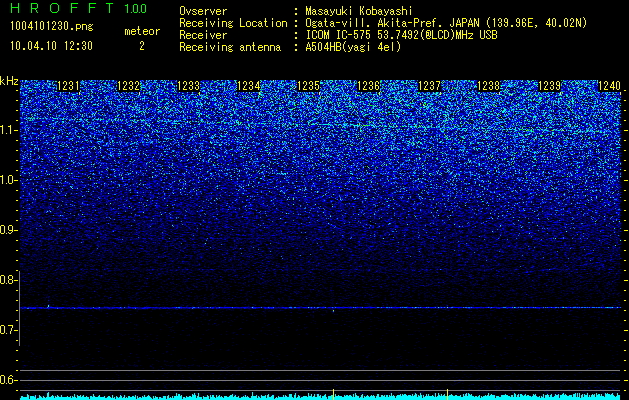Click the second yellow meteor marker near 1237
The height and width of the screenshot is (400, 629).
[447, 392]
